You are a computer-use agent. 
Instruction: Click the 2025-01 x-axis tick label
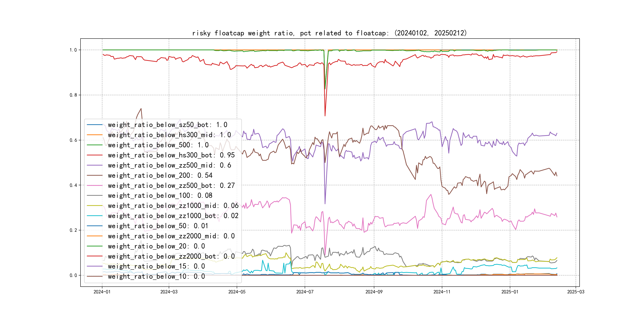tap(510, 292)
